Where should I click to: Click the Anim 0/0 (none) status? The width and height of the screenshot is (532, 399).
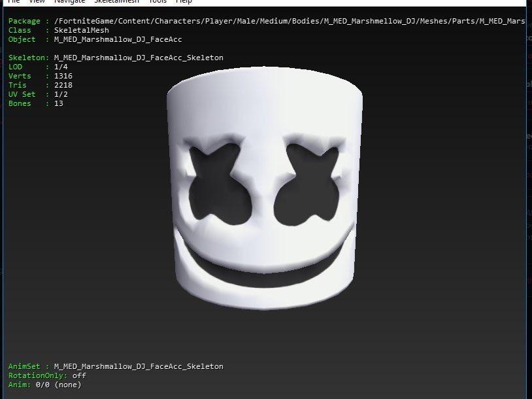(44, 385)
